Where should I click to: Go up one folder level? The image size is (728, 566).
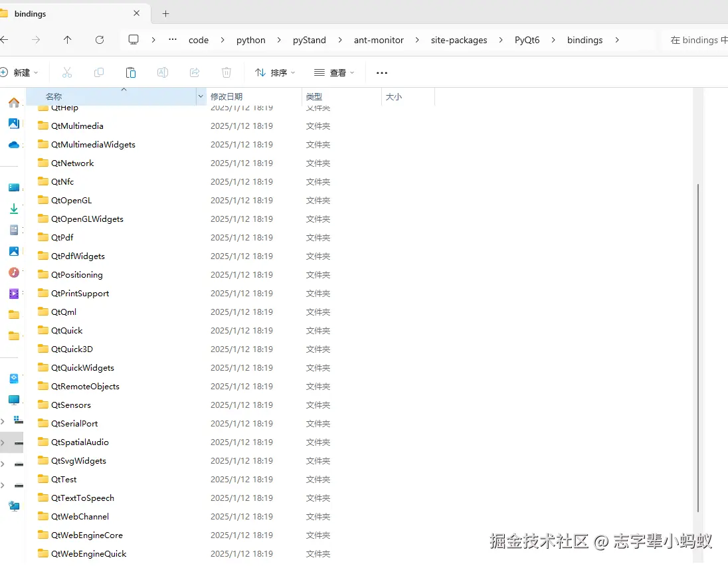(67, 40)
